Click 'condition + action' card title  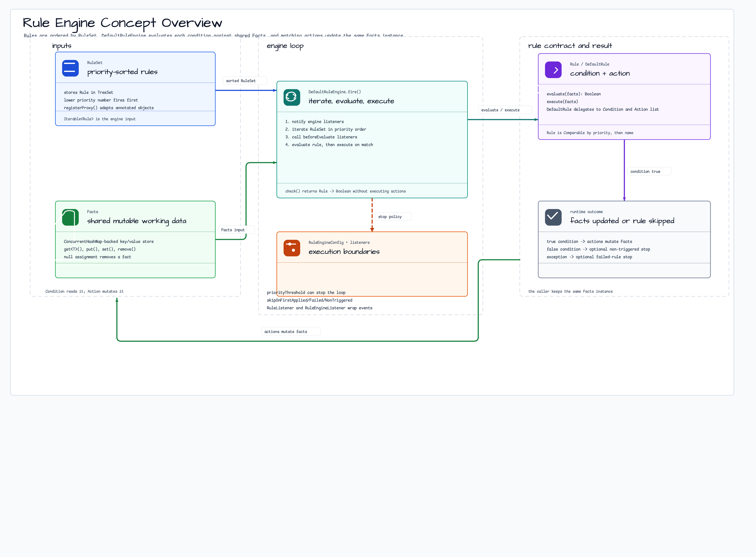599,73
